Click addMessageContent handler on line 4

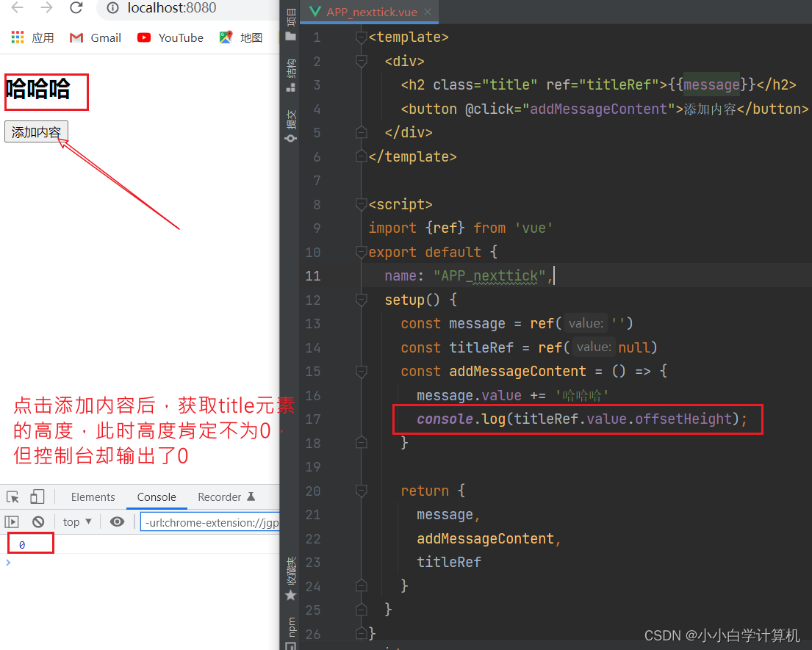(x=598, y=109)
